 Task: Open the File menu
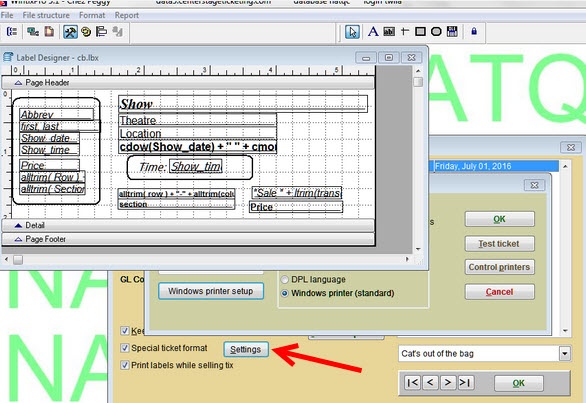[x=7, y=15]
